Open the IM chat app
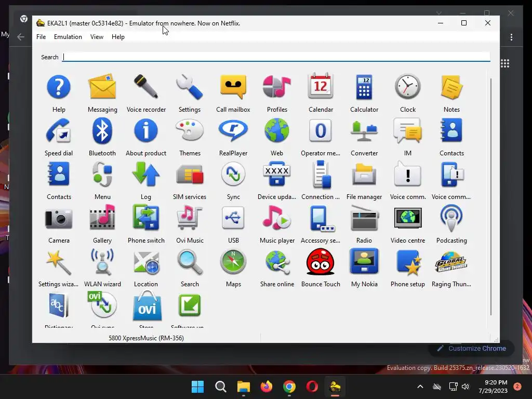Viewport: 532px width, 399px height. (408, 131)
